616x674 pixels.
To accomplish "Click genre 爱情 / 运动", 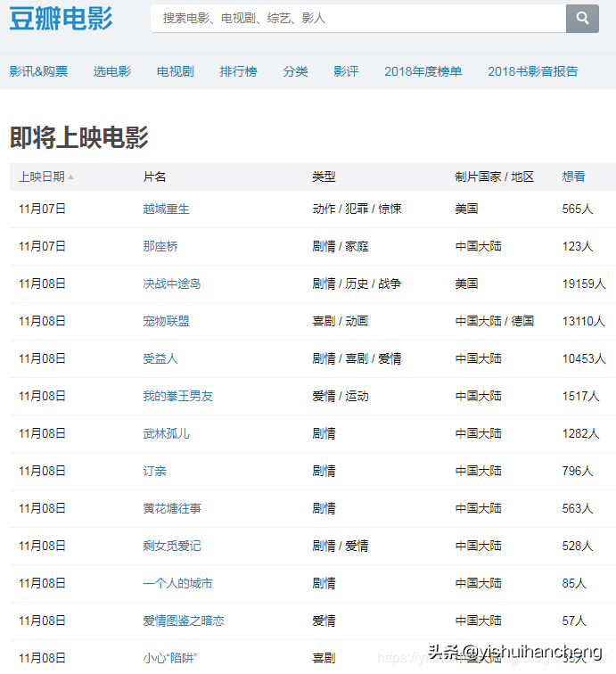I will [x=340, y=396].
